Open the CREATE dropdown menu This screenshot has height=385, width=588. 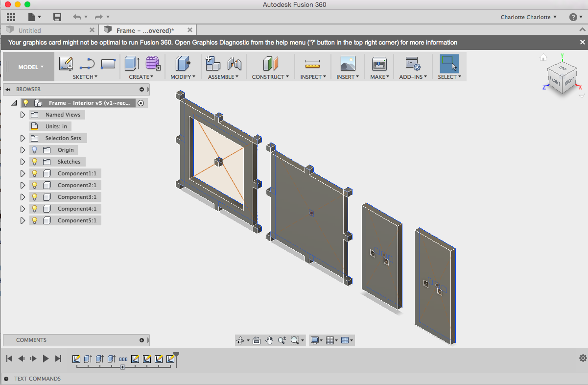[141, 77]
